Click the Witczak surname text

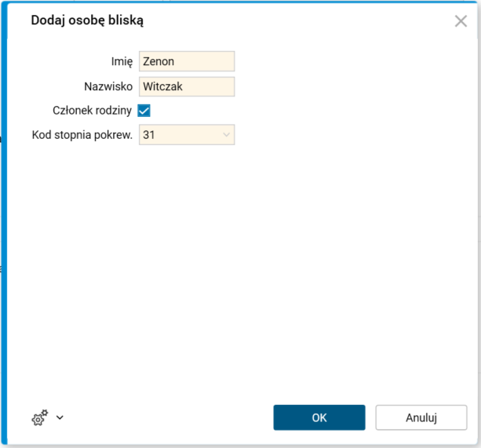[x=162, y=86]
